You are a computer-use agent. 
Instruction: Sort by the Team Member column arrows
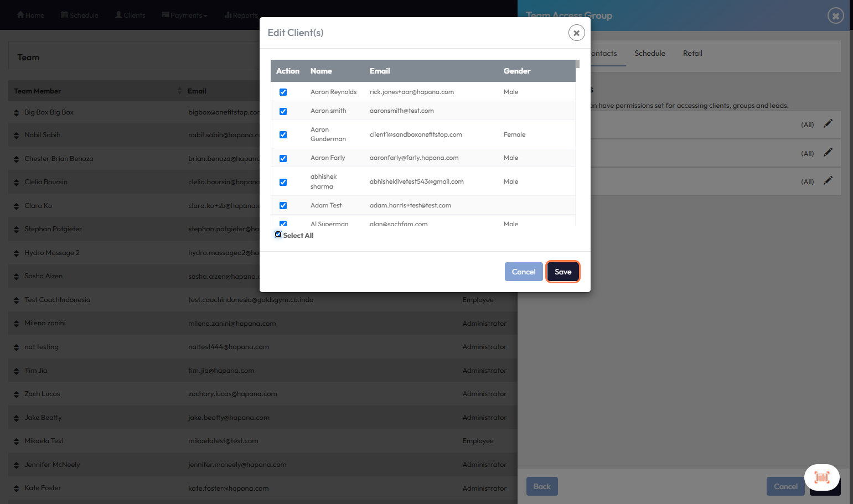coord(179,91)
